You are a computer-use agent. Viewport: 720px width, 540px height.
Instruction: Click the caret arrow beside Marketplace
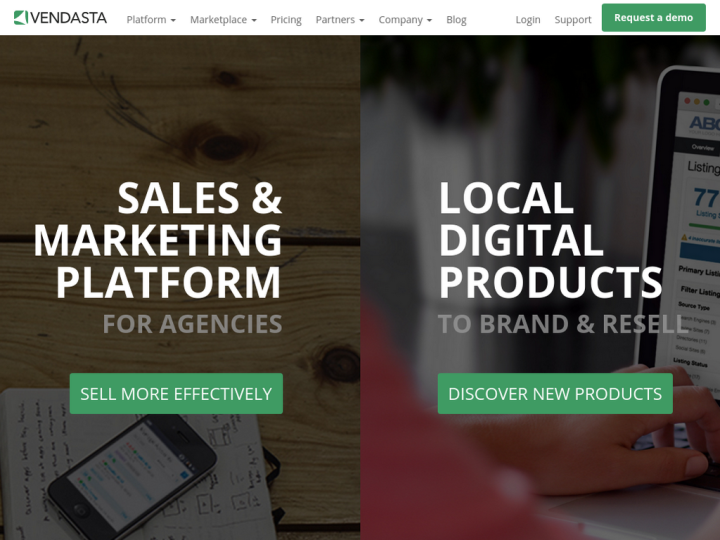pyautogui.click(x=254, y=21)
